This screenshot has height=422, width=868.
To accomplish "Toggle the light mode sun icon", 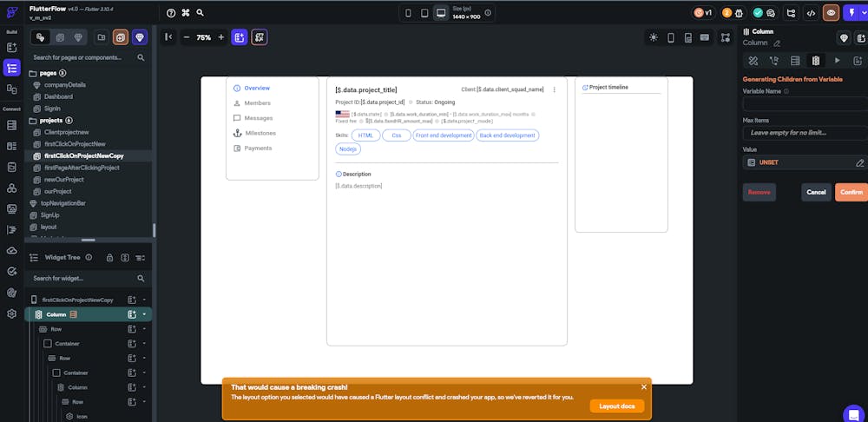I will coord(654,37).
